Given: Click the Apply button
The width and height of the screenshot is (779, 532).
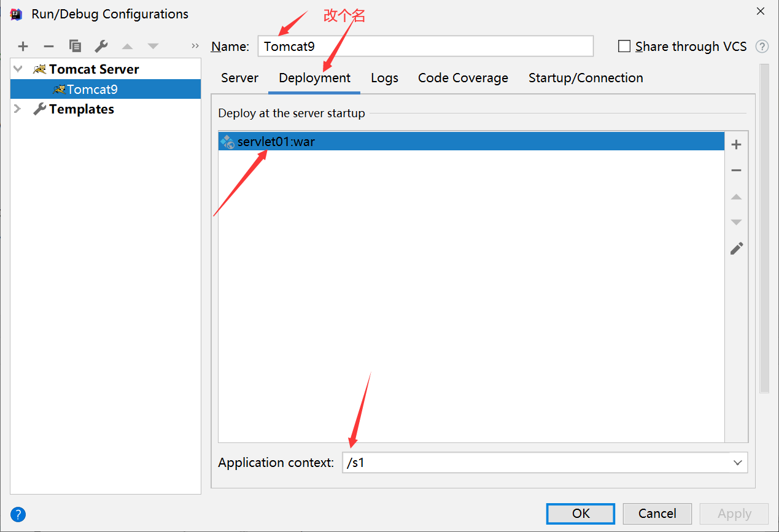Looking at the screenshot, I should click(734, 514).
